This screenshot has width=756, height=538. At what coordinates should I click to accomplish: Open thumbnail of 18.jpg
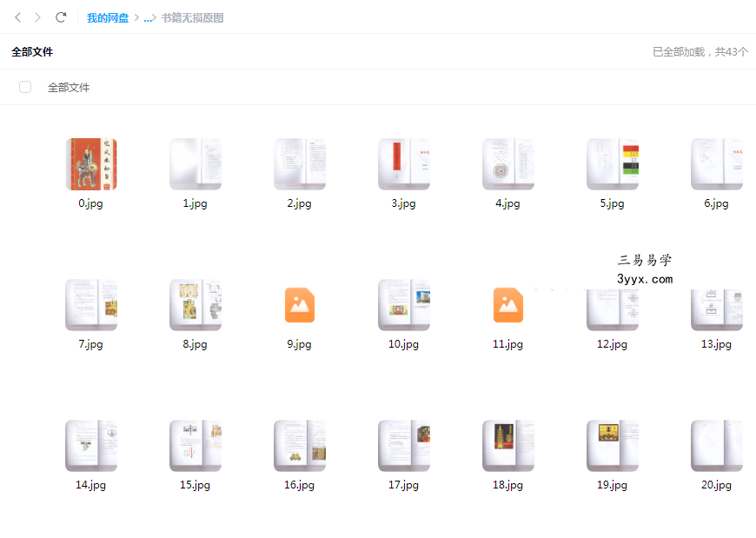508,446
